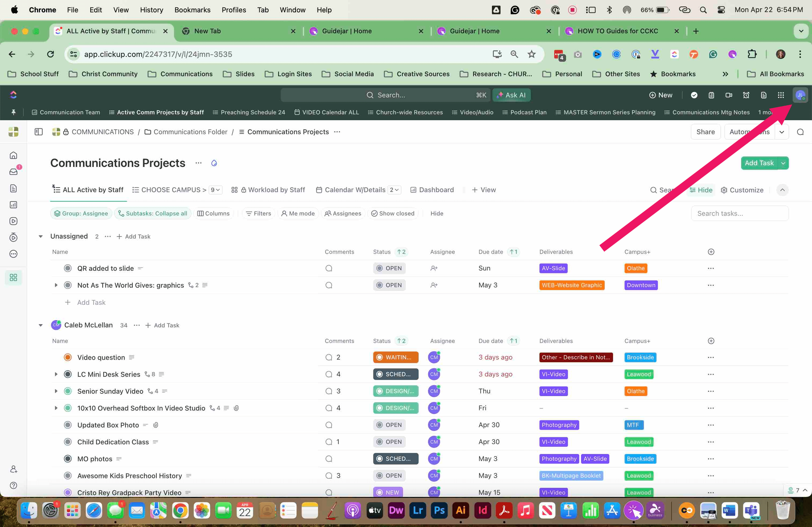
Task: Open list info icon beside Communications Projects title
Action: (214, 163)
